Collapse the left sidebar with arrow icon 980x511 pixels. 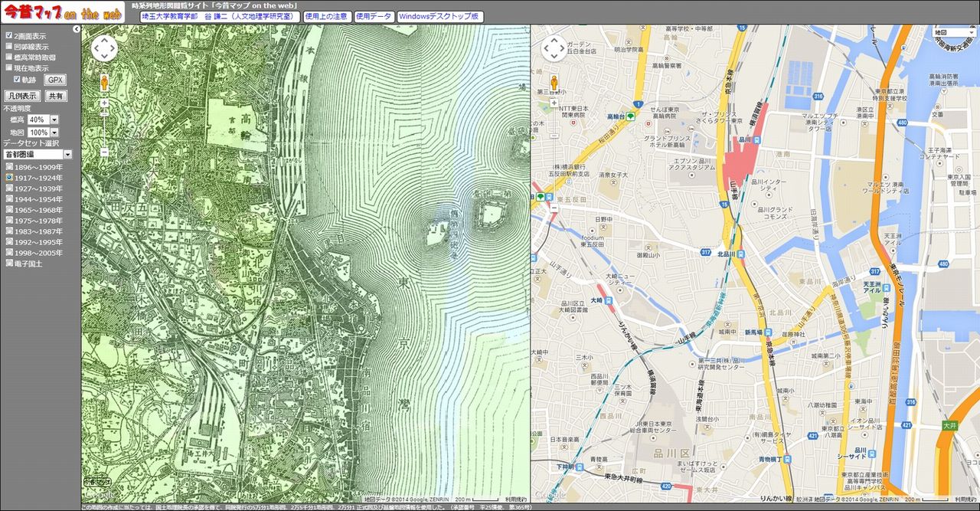coord(77,29)
